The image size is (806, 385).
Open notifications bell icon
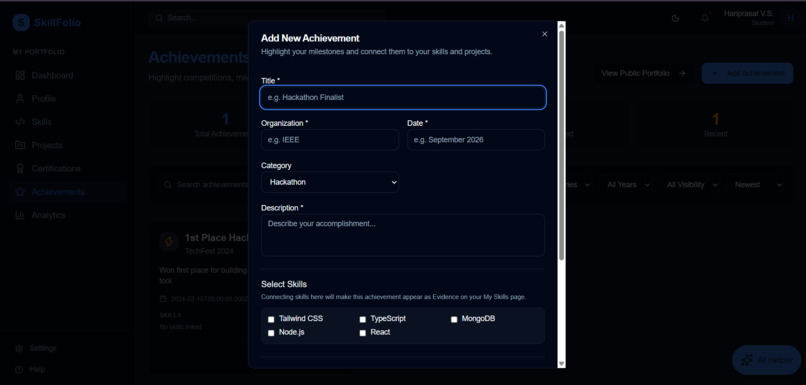coord(705,19)
